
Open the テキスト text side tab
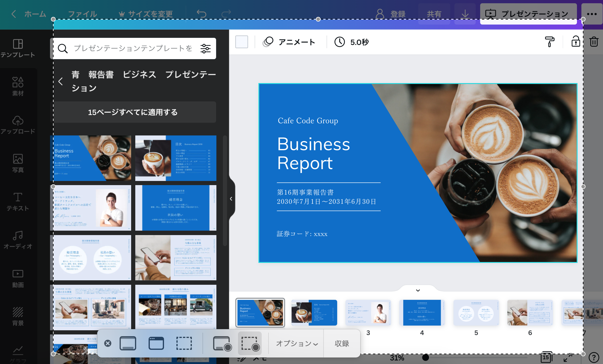point(18,201)
